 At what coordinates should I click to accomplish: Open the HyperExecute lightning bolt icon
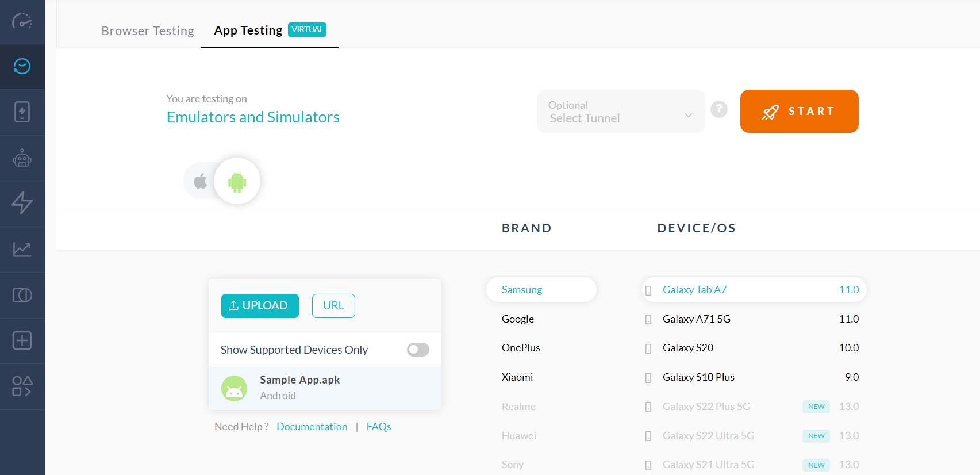point(22,203)
